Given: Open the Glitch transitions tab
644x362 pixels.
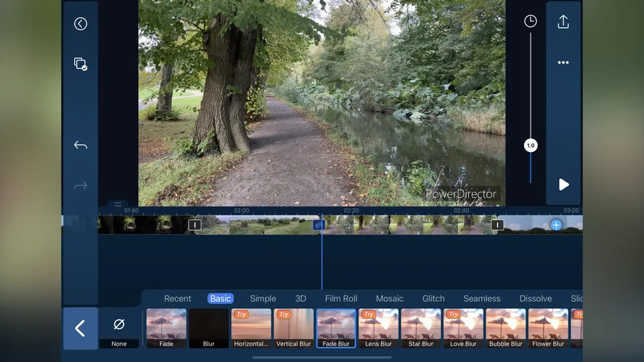Looking at the screenshot, I should (433, 298).
